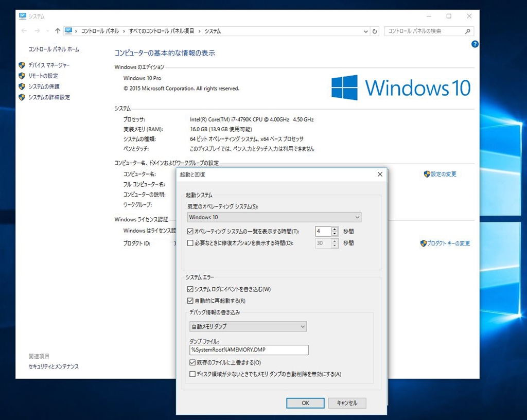Screen dimensions: 527x420
Task: Maximize the システム window
Action: 449,16
